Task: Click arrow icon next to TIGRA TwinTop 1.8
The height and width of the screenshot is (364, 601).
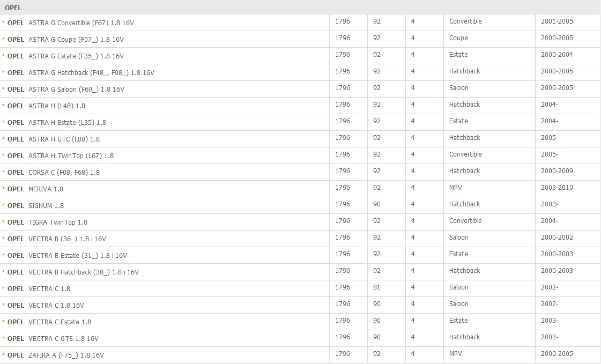Action: click(x=3, y=221)
